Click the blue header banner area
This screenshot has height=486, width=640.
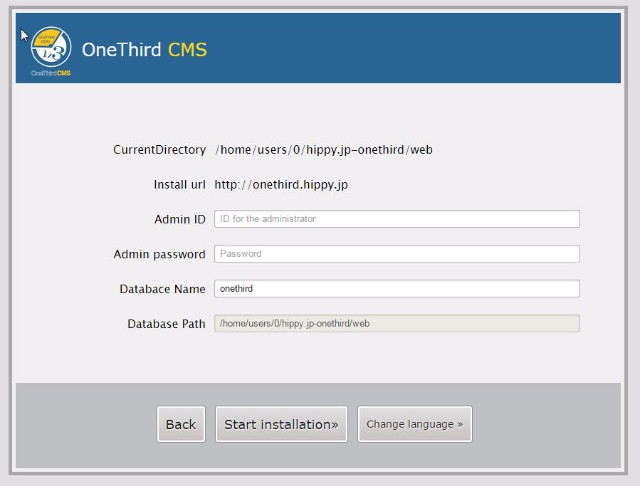[x=420, y=48]
